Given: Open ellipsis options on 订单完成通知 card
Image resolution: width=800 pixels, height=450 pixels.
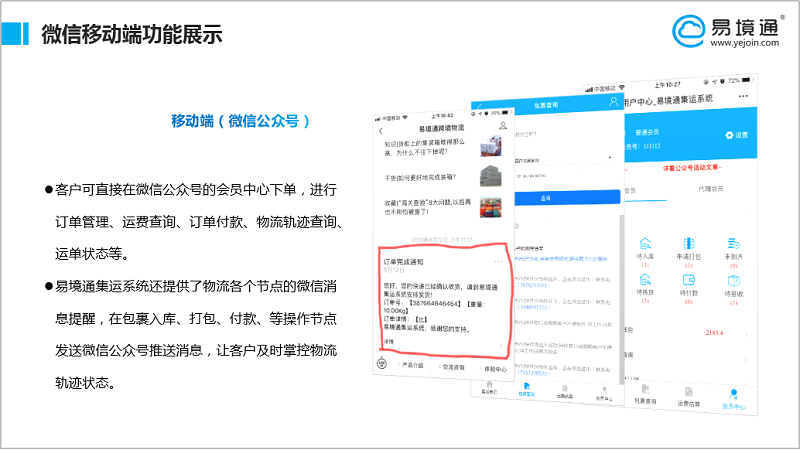Looking at the screenshot, I should click(499, 262).
